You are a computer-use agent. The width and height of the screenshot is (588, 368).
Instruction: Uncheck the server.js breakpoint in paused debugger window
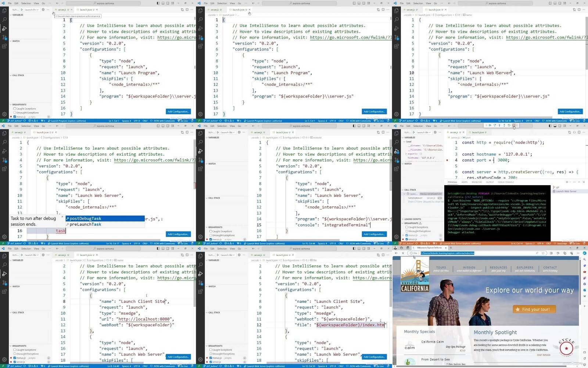pos(407,239)
